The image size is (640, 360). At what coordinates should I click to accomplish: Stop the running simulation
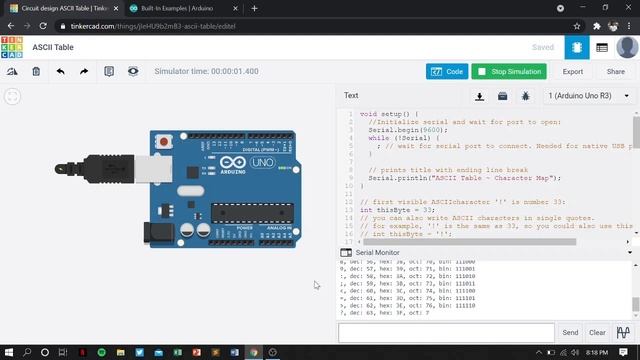509,71
